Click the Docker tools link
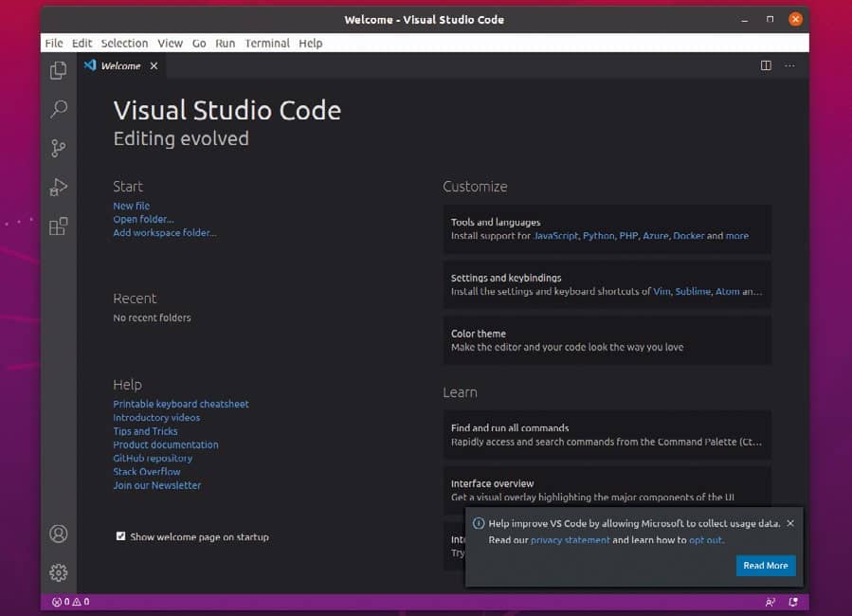 688,236
